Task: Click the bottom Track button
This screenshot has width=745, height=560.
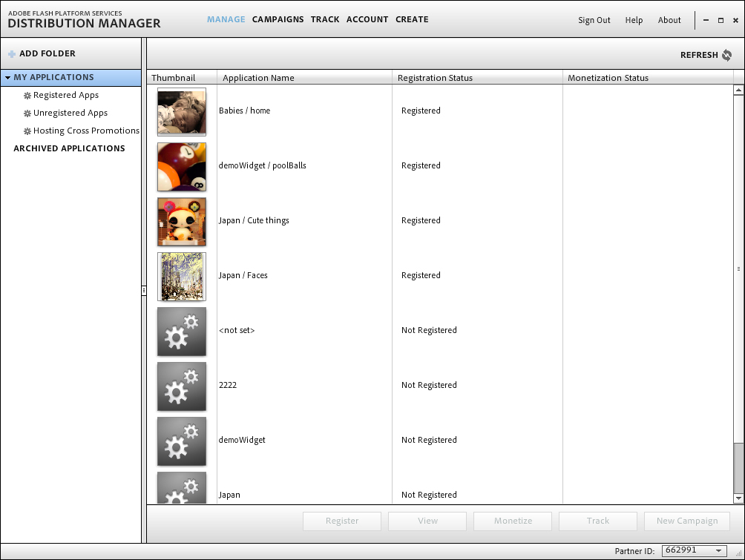Action: (x=598, y=521)
